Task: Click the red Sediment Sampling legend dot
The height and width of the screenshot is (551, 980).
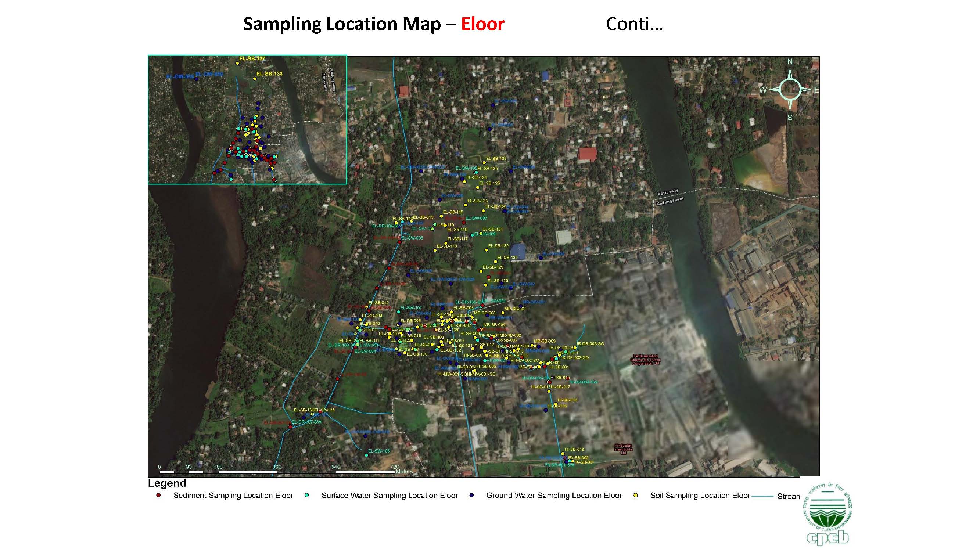Action: click(x=159, y=495)
